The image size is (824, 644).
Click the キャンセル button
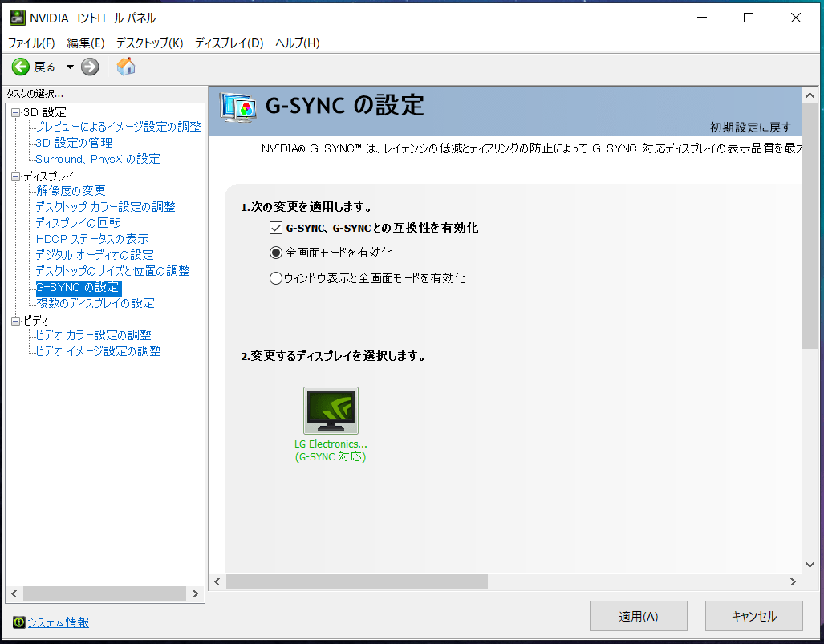click(x=754, y=616)
